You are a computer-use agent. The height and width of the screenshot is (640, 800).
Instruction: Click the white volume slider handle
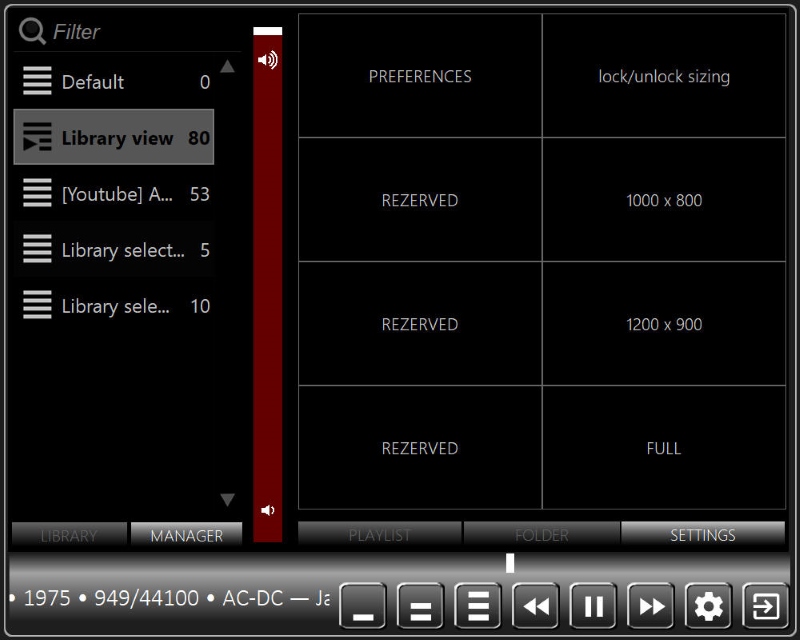click(267, 31)
